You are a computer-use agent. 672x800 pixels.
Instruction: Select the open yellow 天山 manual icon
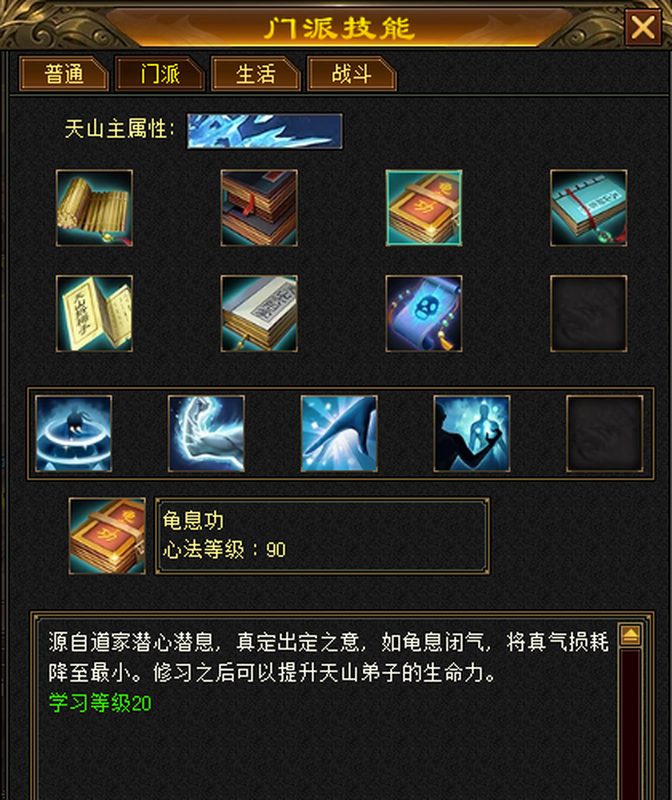tap(94, 314)
